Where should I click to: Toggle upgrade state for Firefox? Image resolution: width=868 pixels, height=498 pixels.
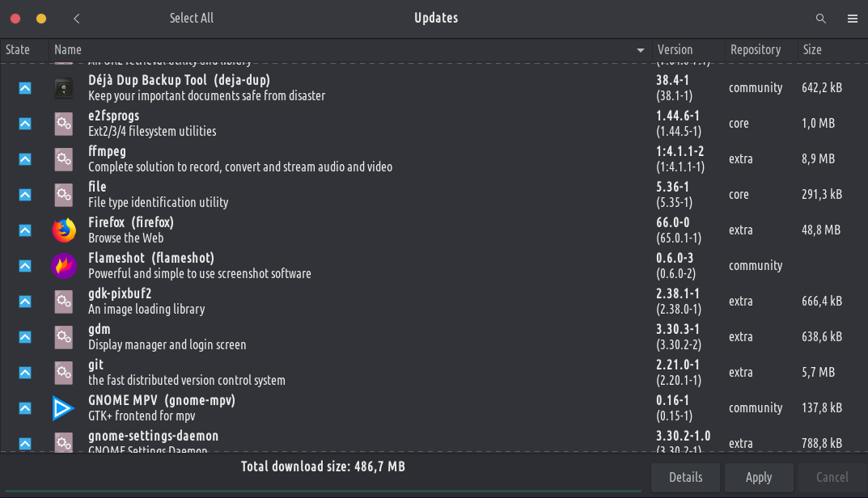pos(25,230)
